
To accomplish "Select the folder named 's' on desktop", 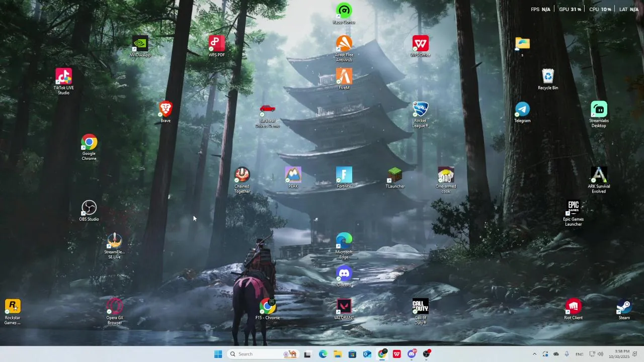I will pos(522,46).
